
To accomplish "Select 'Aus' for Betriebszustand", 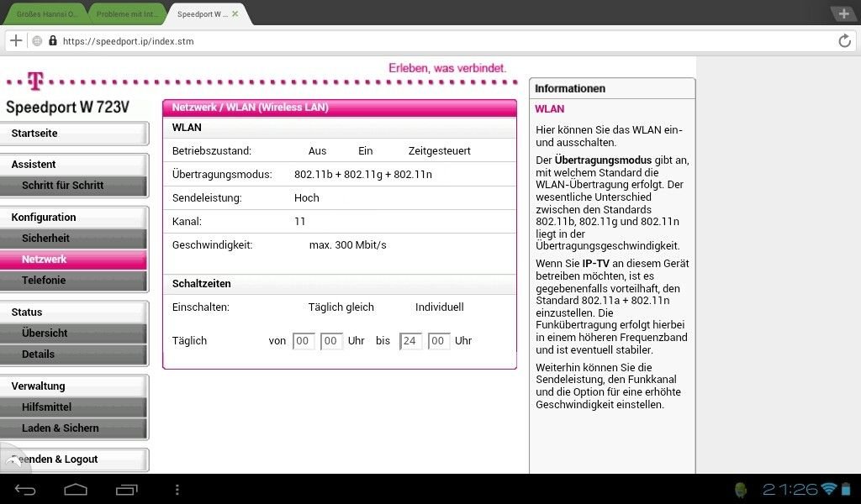I will point(317,151).
